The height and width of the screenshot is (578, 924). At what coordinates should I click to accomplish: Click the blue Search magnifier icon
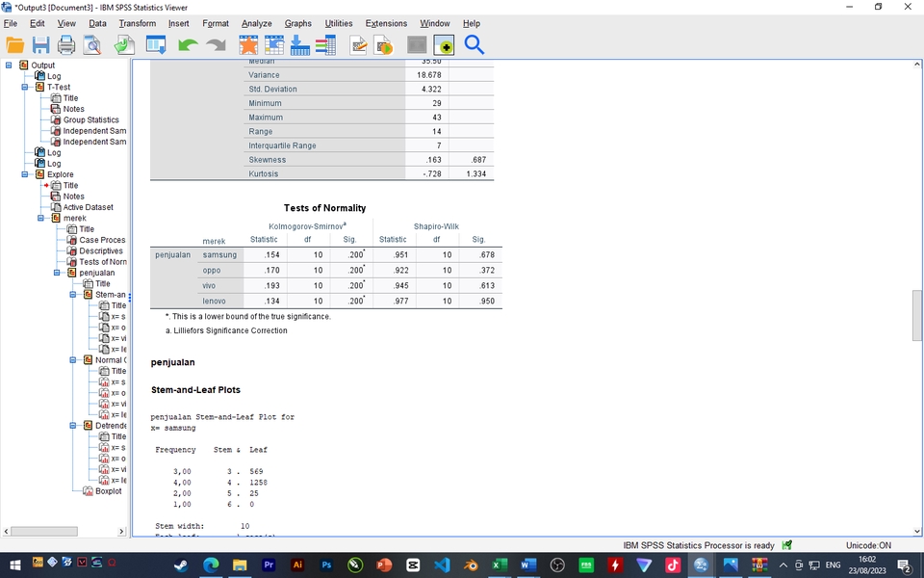tap(474, 45)
